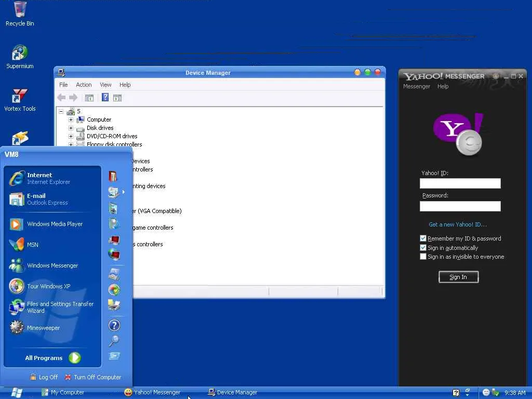Switch to Device Manager taskbar button

(x=233, y=393)
